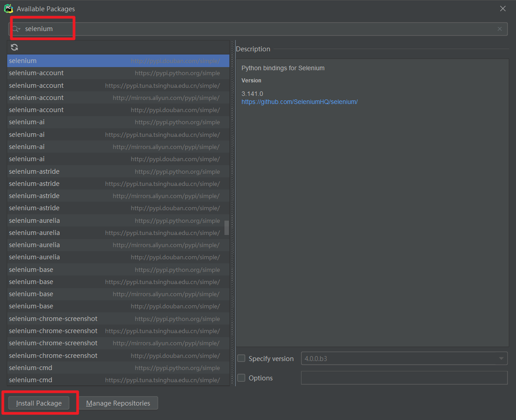Screen dimensions: 516x420
Task: Select selenium-aurelia from douban mirror
Action: pyautogui.click(x=118, y=257)
